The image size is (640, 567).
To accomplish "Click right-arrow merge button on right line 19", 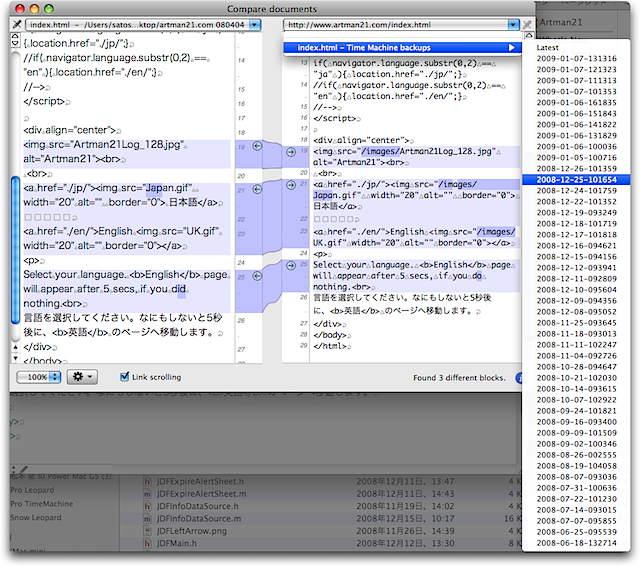I will [x=291, y=152].
